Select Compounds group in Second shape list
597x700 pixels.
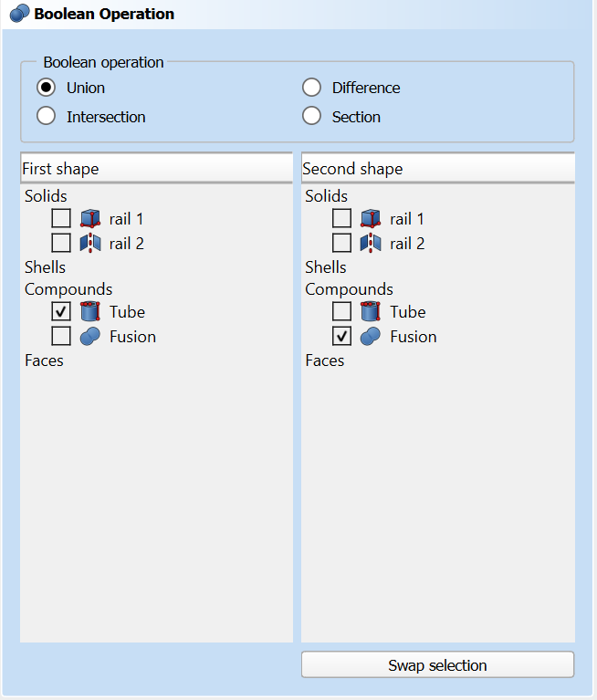pyautogui.click(x=349, y=289)
